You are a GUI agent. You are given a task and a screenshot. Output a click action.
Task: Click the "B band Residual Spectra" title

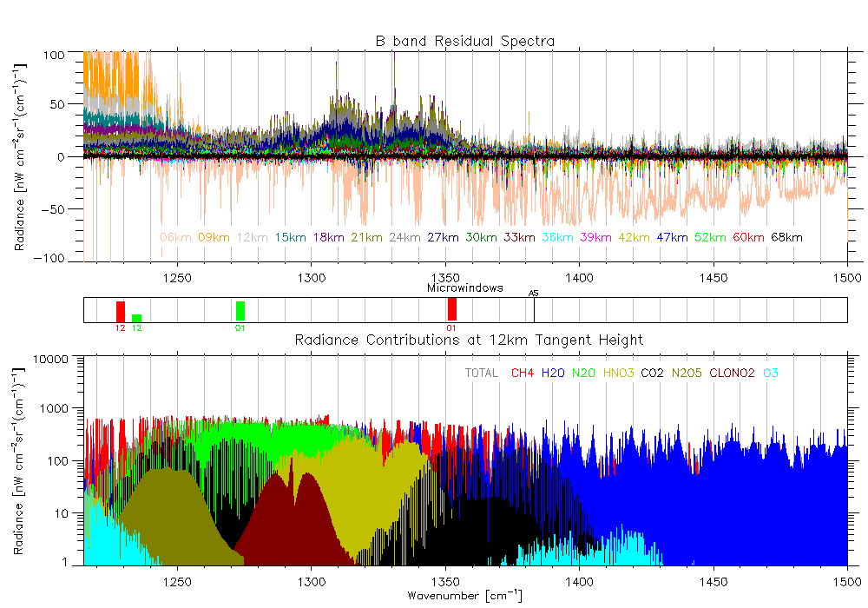point(464,41)
